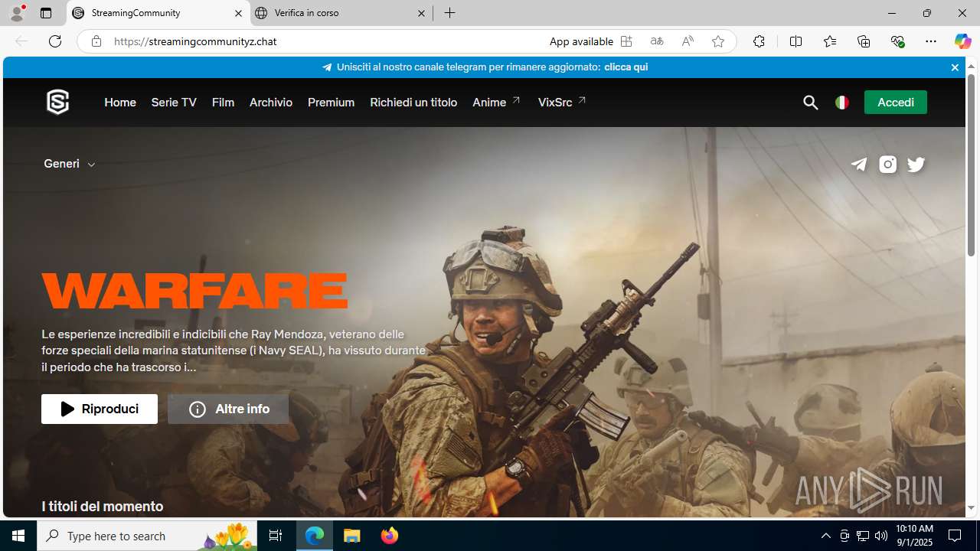This screenshot has width=980, height=551.
Task: Open the Extensions puzzle icon
Action: click(759, 41)
